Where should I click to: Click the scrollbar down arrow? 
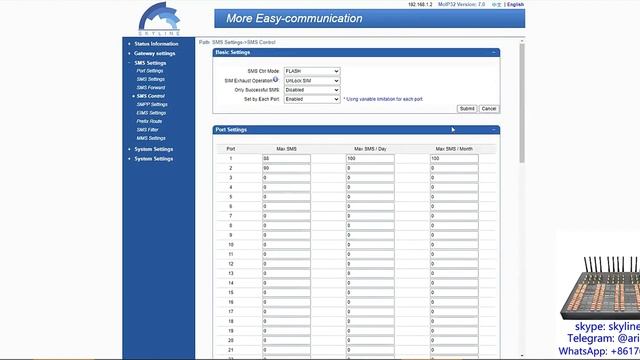coord(522,356)
